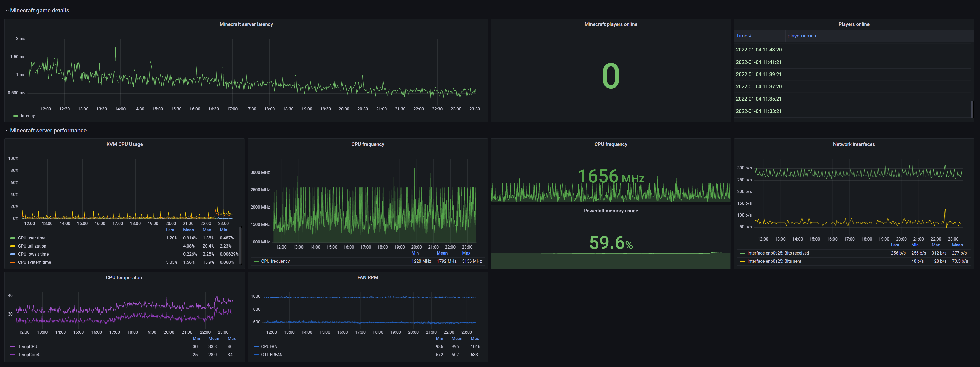The image size is (980, 367).
Task: Toggle the TempCPU series
Action: (27, 347)
